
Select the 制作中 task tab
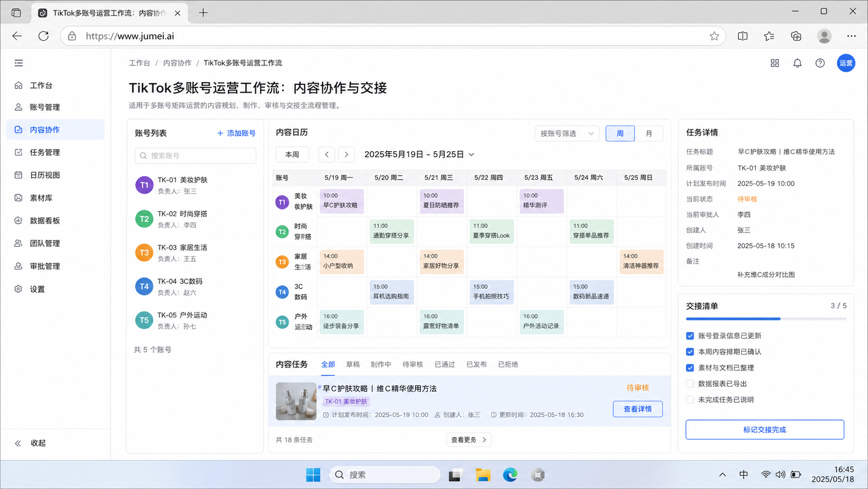[x=381, y=364]
